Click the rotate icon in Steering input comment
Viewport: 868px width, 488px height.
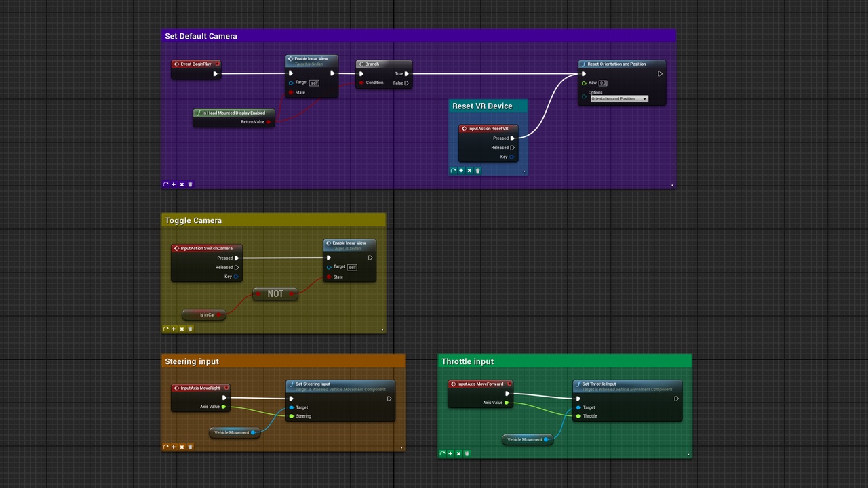pos(165,447)
